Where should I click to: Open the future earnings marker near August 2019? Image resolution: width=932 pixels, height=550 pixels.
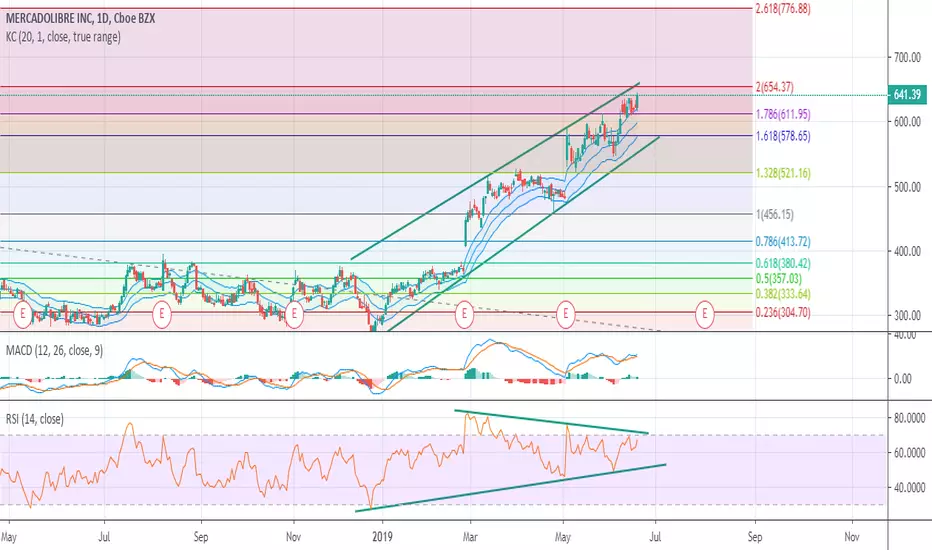tap(704, 313)
